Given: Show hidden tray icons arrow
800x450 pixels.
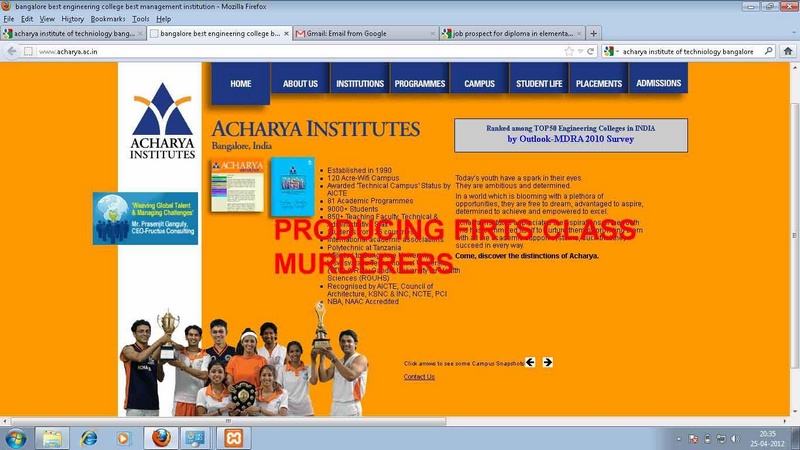Looking at the screenshot, I should [x=679, y=439].
